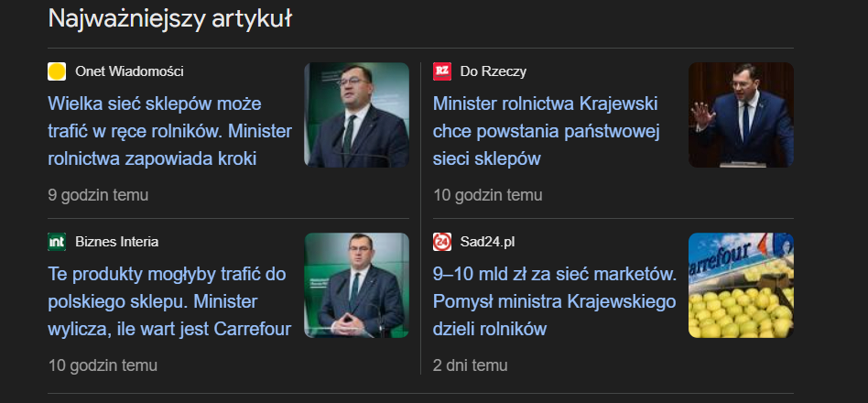Click the "9 godzin temu" timestamp
This screenshot has height=403, width=868.
coord(98,195)
